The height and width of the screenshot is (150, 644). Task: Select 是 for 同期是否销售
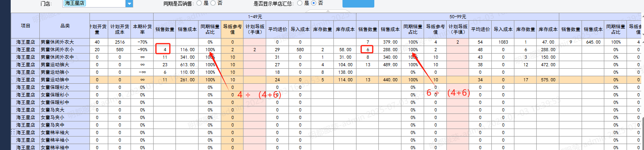click(199, 3)
